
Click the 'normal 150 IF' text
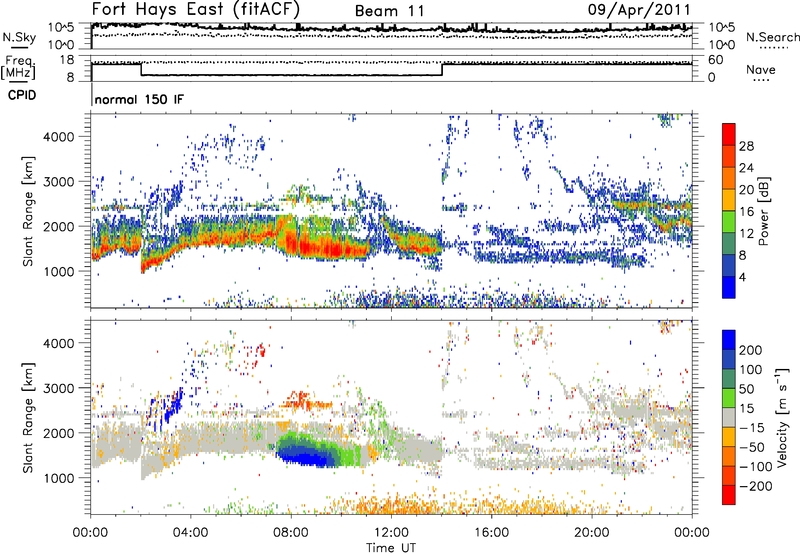point(139,99)
